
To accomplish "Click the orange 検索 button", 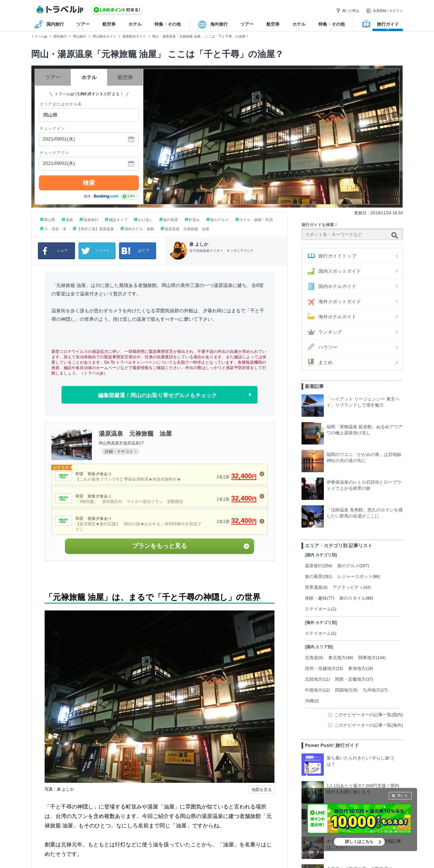I will click(89, 183).
